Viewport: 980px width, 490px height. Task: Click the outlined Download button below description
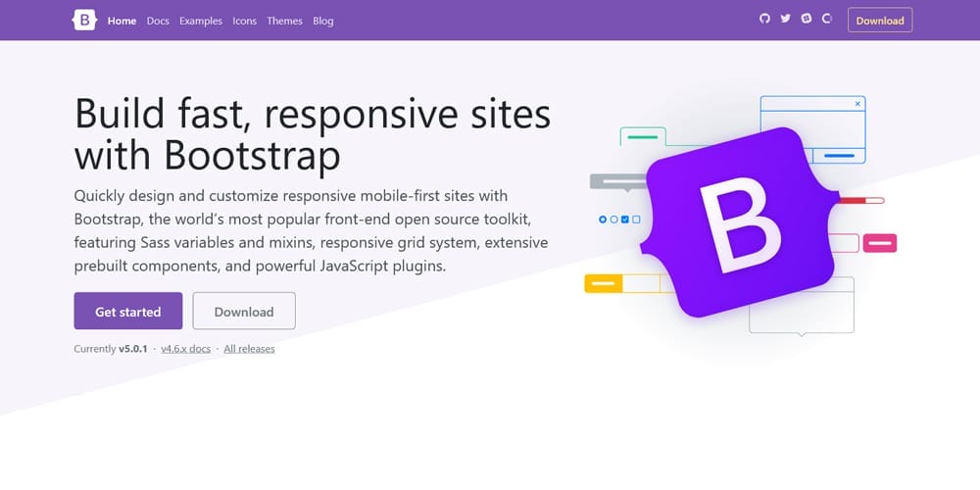[x=244, y=312]
